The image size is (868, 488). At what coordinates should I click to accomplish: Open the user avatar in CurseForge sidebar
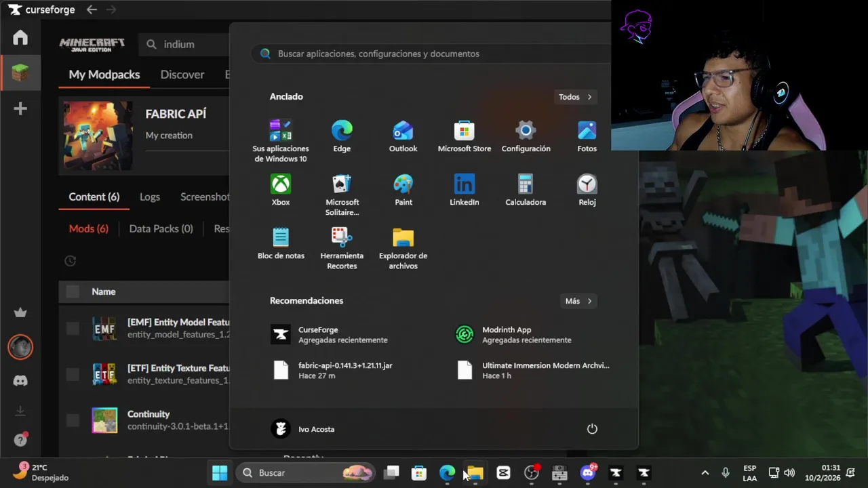pos(20,347)
